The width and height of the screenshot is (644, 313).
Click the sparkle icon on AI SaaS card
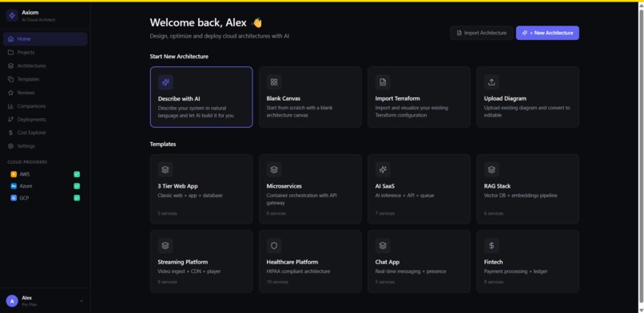(x=383, y=169)
